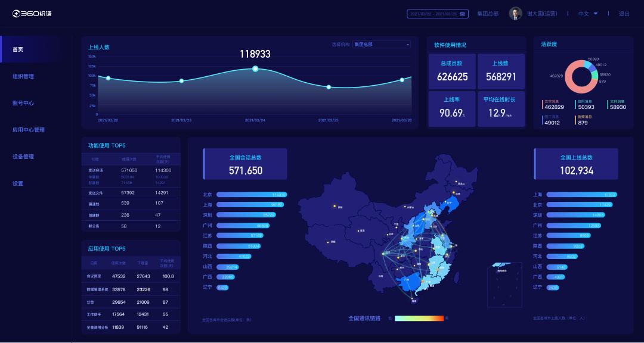The width and height of the screenshot is (644, 343).
Task: Select the 图片消息 legend marker
Action: [x=543, y=119]
